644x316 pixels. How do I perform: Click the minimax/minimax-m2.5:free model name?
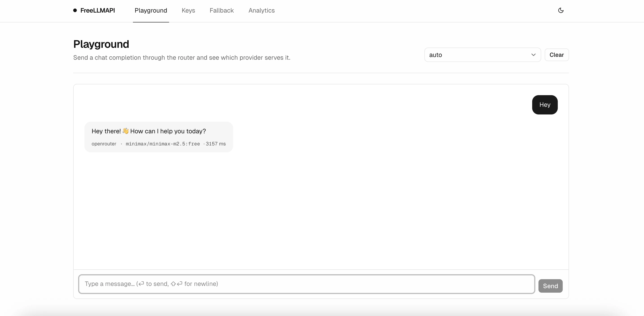163,144
